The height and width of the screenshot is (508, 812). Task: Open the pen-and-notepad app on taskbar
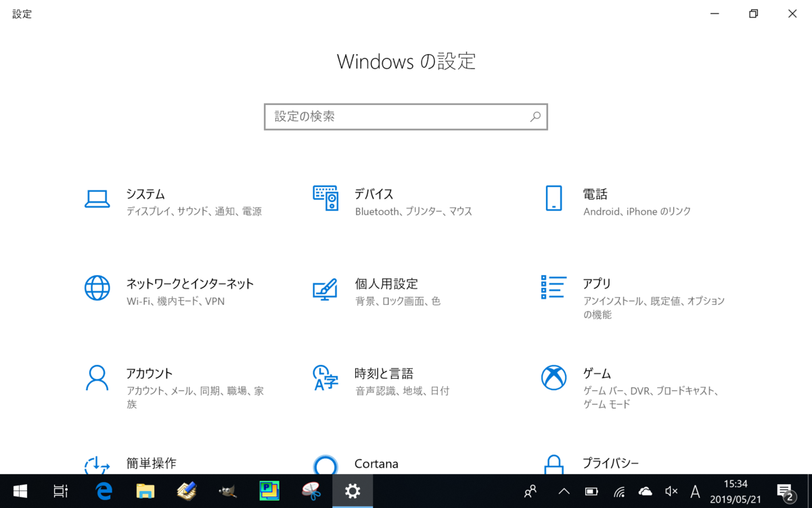(x=186, y=491)
